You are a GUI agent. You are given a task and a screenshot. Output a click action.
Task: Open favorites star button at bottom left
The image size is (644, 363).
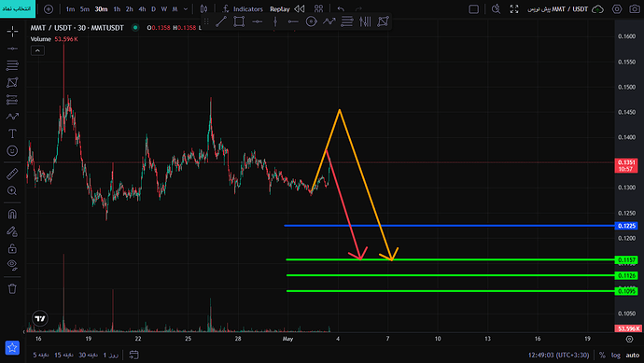coord(12,347)
